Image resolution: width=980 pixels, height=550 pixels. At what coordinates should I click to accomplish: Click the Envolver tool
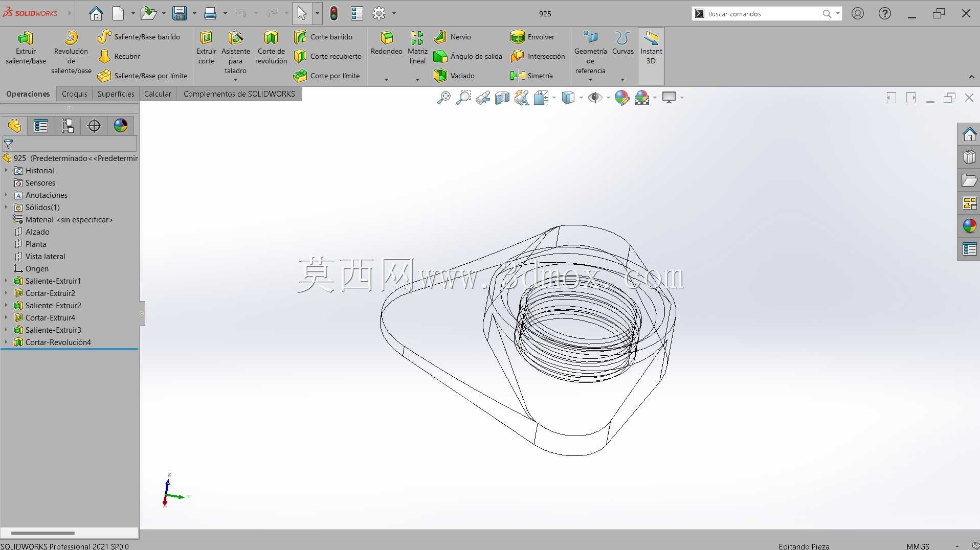(x=532, y=37)
